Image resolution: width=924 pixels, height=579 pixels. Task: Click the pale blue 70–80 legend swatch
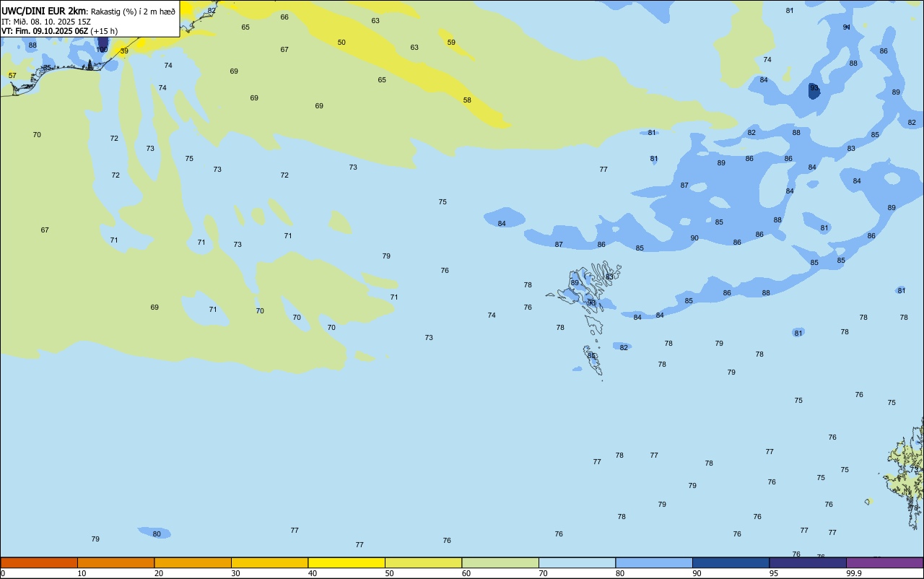(x=577, y=562)
